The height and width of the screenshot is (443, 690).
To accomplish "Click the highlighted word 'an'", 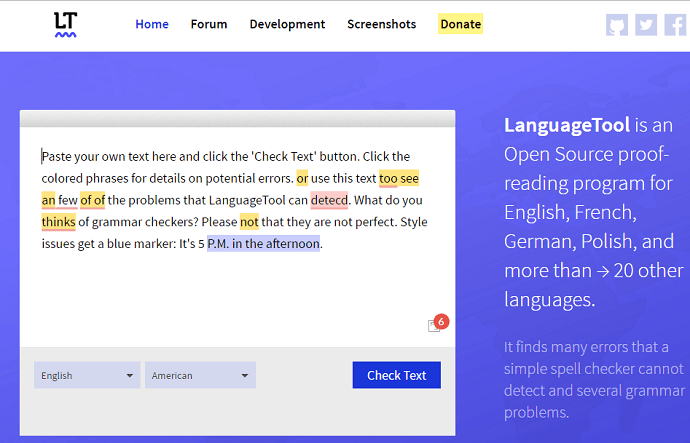I will pos(48,200).
